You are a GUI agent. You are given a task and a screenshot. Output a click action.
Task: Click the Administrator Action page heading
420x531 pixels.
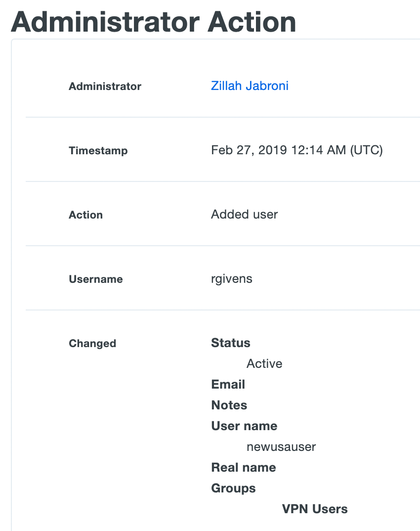(153, 21)
